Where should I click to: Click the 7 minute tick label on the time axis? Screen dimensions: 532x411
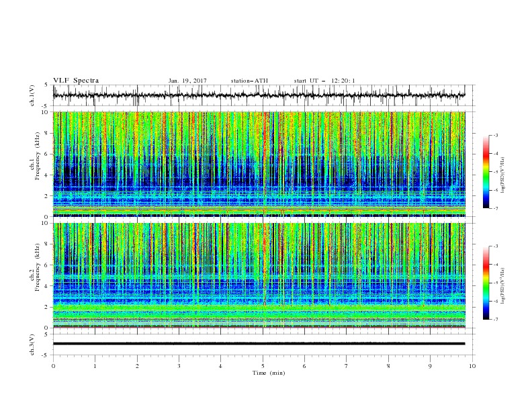347,366
